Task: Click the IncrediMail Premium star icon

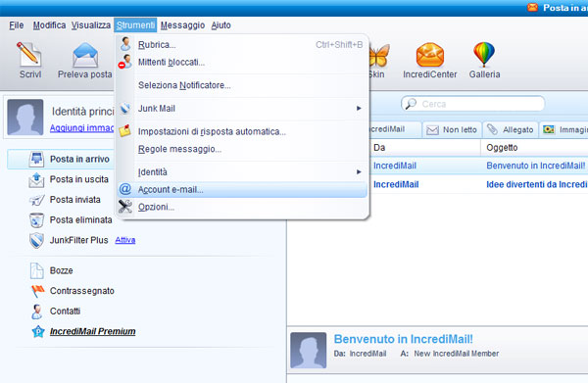Action: pos(38,331)
